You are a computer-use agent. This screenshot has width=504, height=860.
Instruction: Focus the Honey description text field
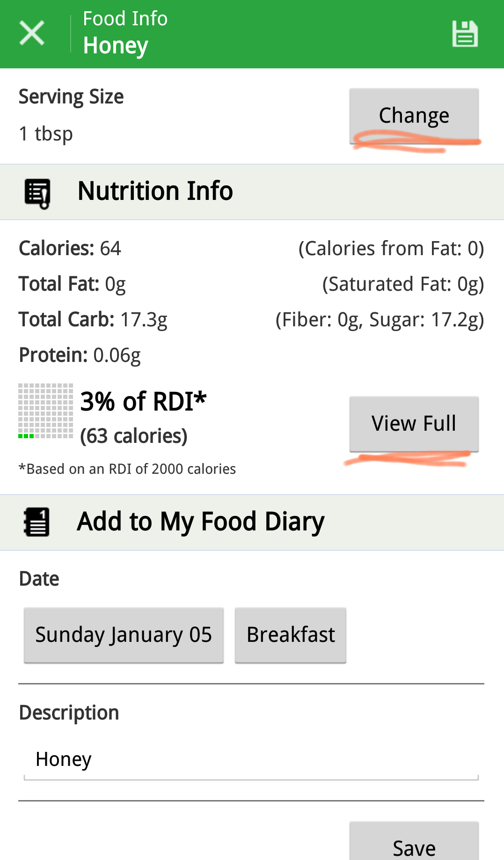251,759
